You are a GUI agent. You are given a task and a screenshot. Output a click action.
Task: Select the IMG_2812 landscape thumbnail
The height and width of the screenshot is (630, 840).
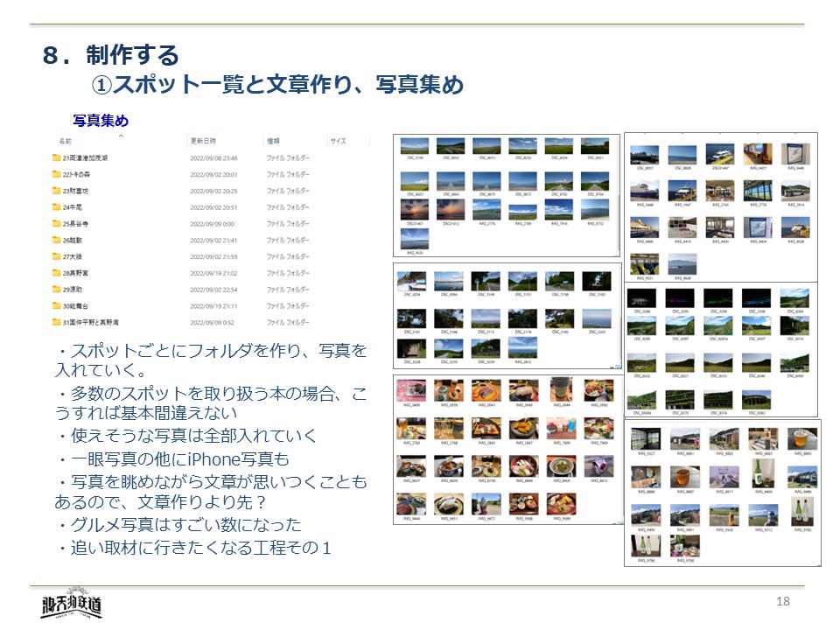point(521,347)
